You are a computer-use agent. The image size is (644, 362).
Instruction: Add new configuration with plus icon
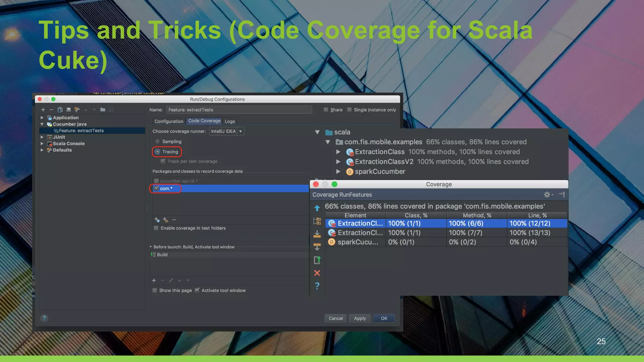[43, 110]
